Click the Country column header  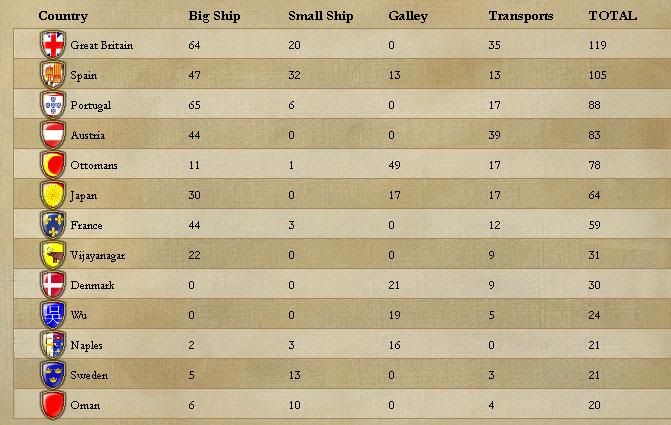(x=63, y=16)
